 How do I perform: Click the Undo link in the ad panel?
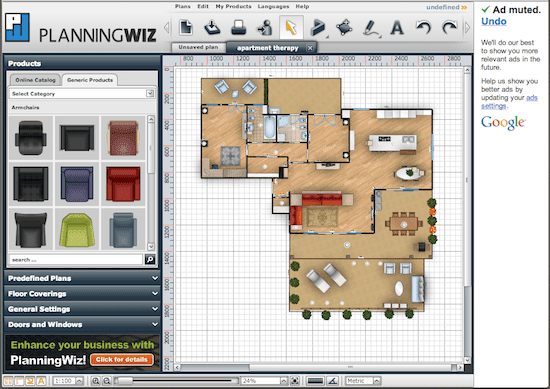[494, 21]
